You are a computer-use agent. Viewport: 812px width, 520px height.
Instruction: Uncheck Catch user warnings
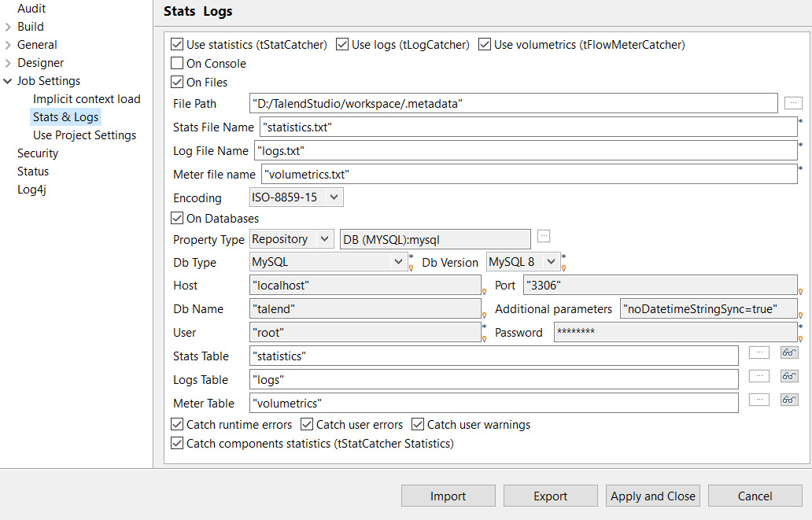tap(418, 424)
